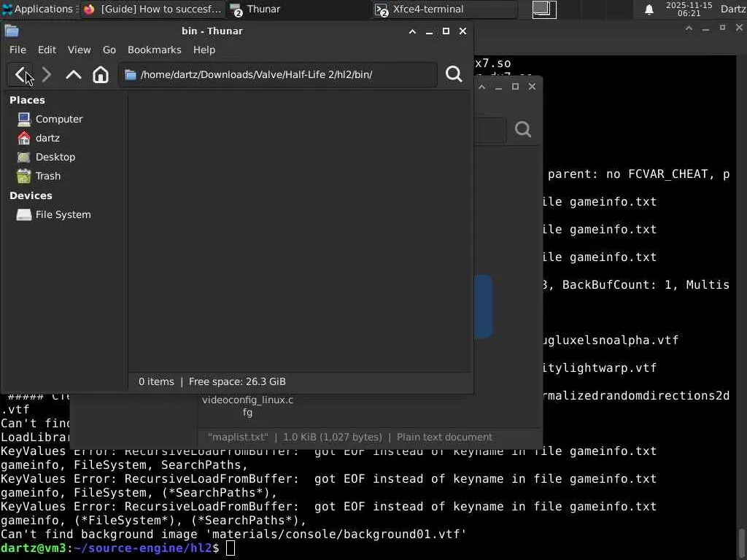Click the terminal prompt dartz@vm3
The height and width of the screenshot is (560, 747).
[33, 548]
